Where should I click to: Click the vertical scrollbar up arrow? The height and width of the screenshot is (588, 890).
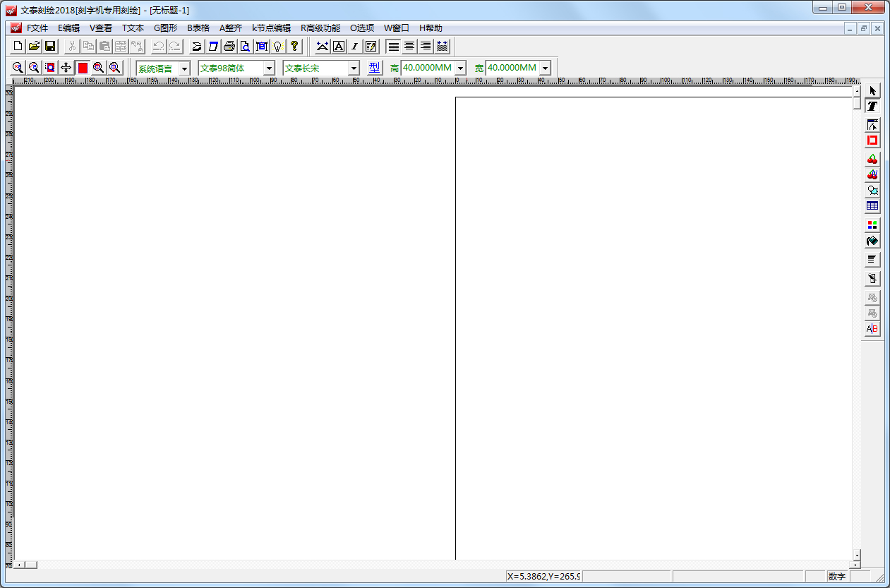tap(857, 92)
